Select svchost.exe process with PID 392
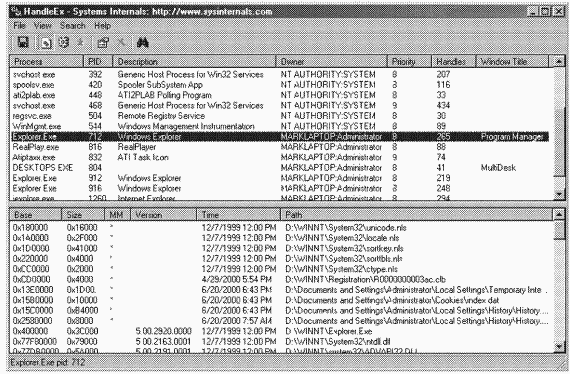 point(279,75)
